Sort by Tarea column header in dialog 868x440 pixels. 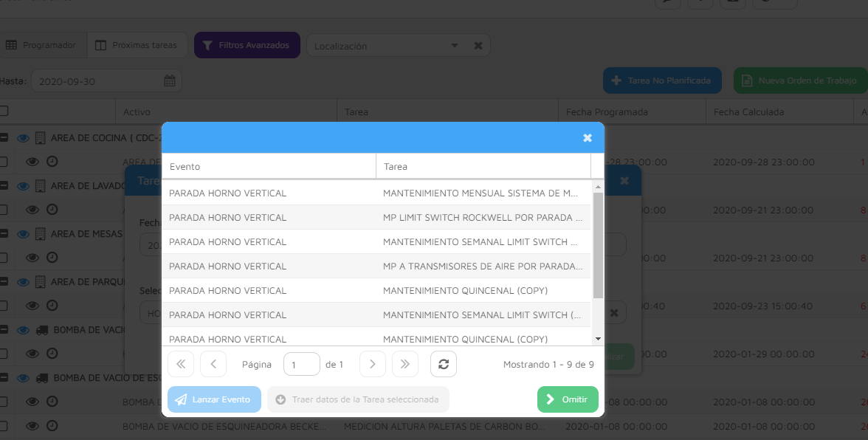point(483,166)
